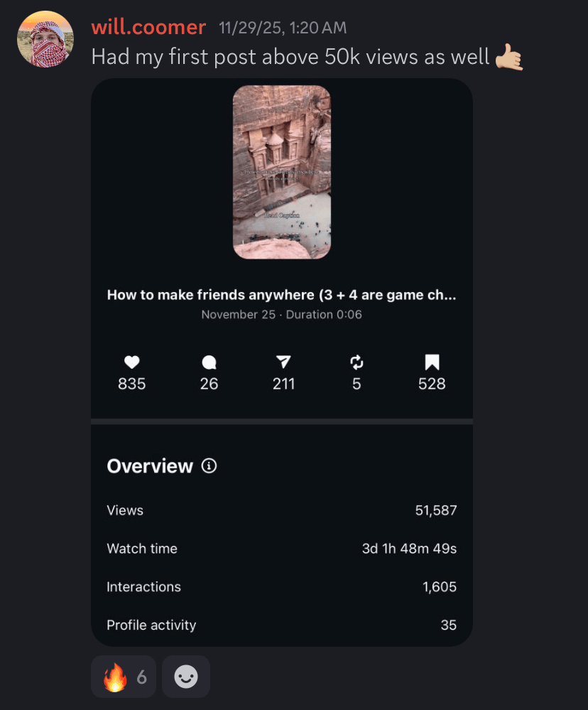Click the comments bubble icon
The image size is (588, 710).
(x=209, y=362)
